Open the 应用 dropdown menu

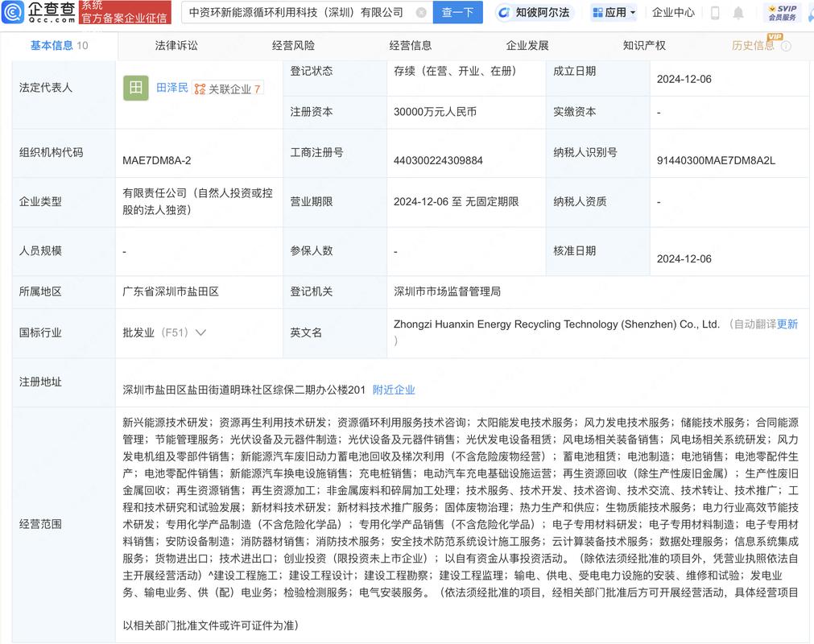[614, 12]
